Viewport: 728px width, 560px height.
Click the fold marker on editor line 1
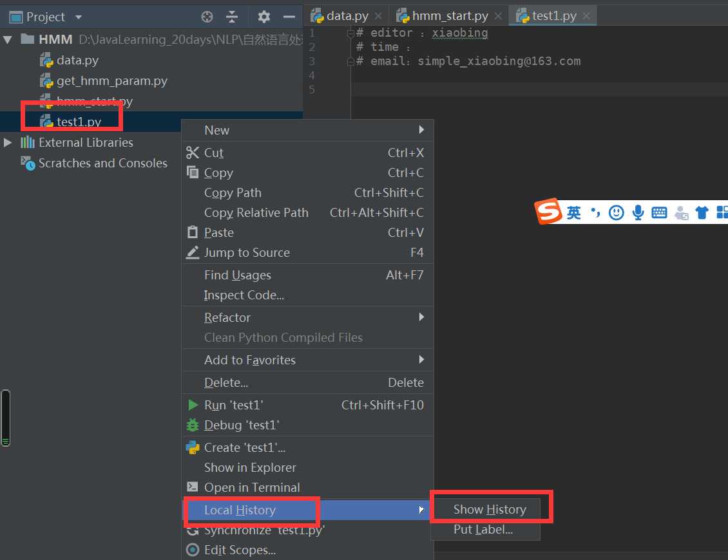(x=350, y=33)
